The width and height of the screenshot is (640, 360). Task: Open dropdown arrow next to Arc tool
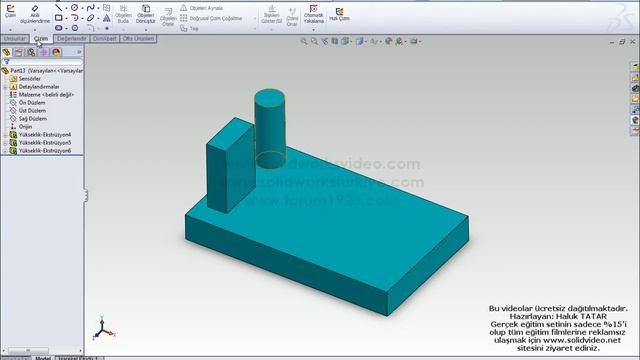(x=82, y=18)
